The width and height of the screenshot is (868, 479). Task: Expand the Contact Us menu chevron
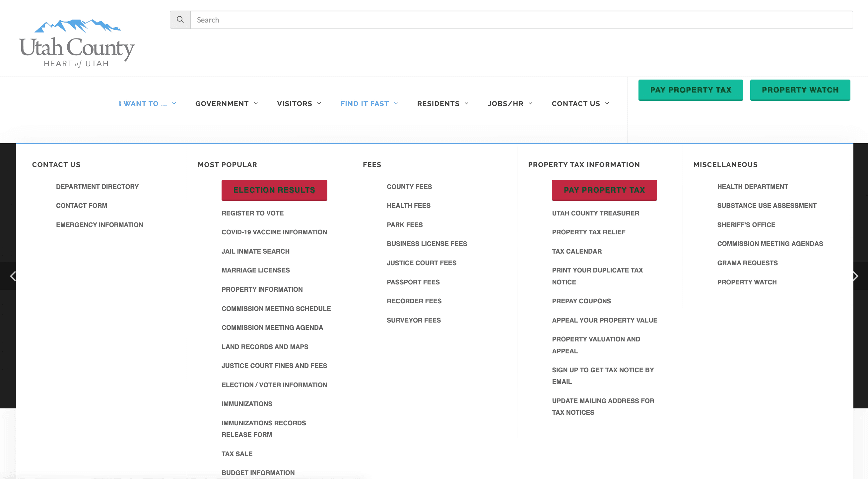tap(607, 103)
